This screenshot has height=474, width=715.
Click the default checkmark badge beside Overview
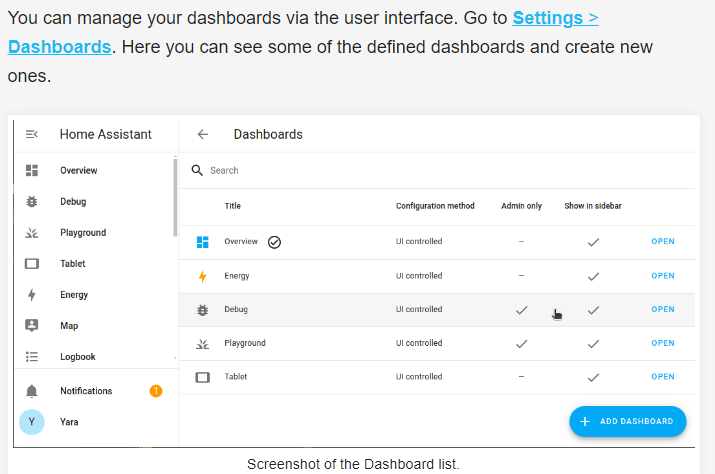coord(274,242)
